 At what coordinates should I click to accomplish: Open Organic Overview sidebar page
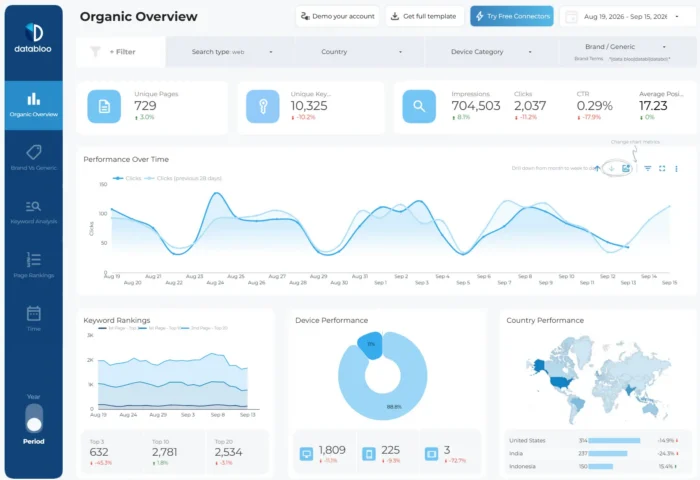pos(33,105)
